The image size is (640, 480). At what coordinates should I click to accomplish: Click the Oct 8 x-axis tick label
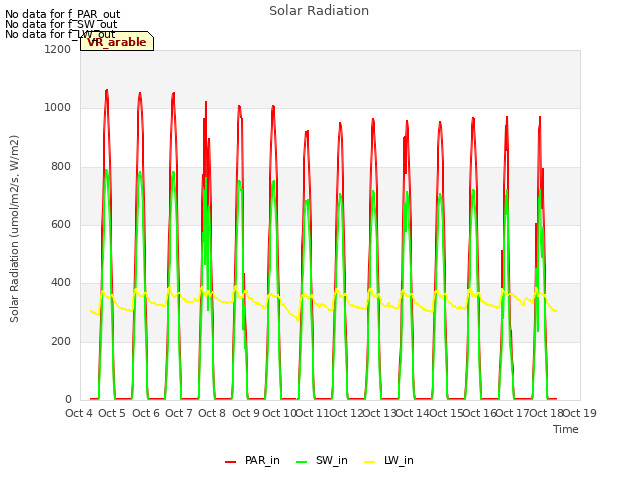212,413
